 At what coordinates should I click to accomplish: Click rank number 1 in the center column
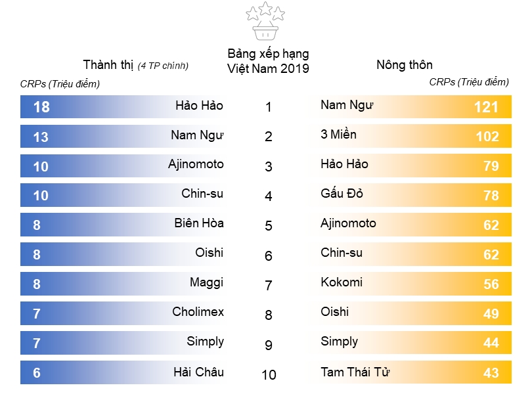(269, 107)
